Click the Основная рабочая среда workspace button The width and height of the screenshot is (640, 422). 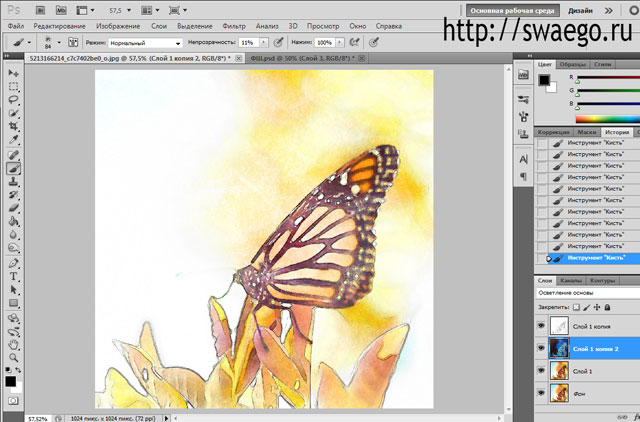513,11
